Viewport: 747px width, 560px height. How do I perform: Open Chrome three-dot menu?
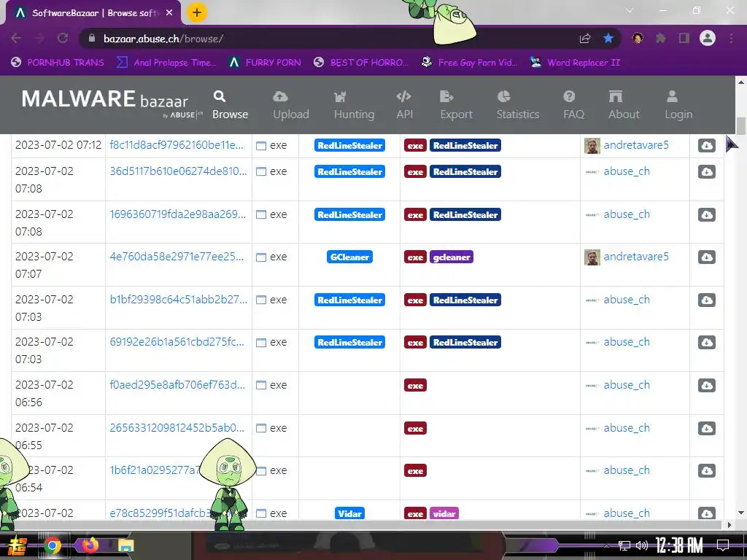click(731, 38)
